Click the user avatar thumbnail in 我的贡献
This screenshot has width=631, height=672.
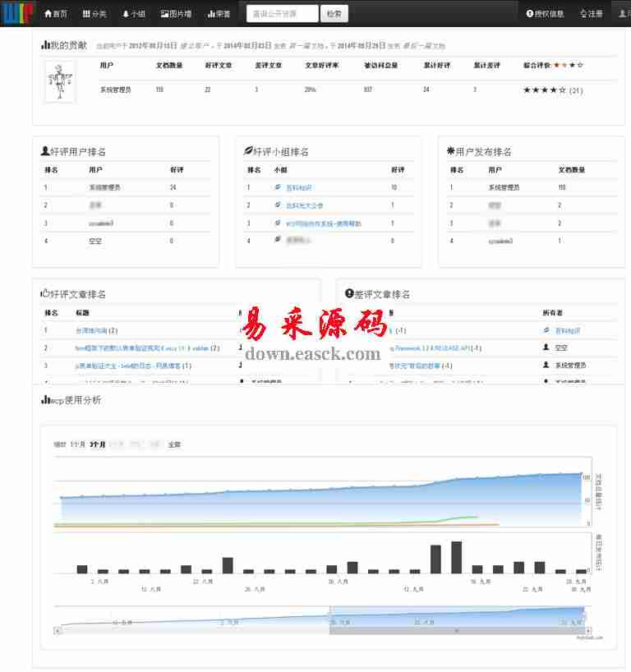tap(60, 82)
